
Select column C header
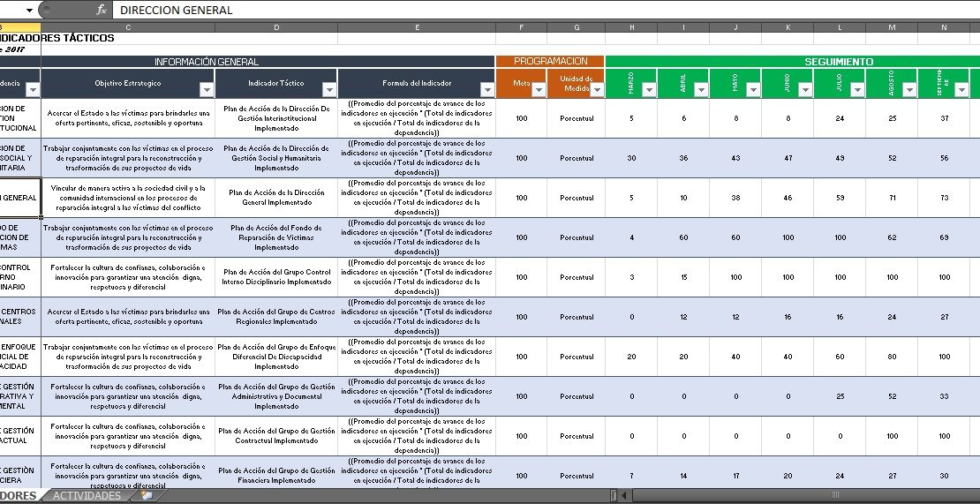(128, 27)
